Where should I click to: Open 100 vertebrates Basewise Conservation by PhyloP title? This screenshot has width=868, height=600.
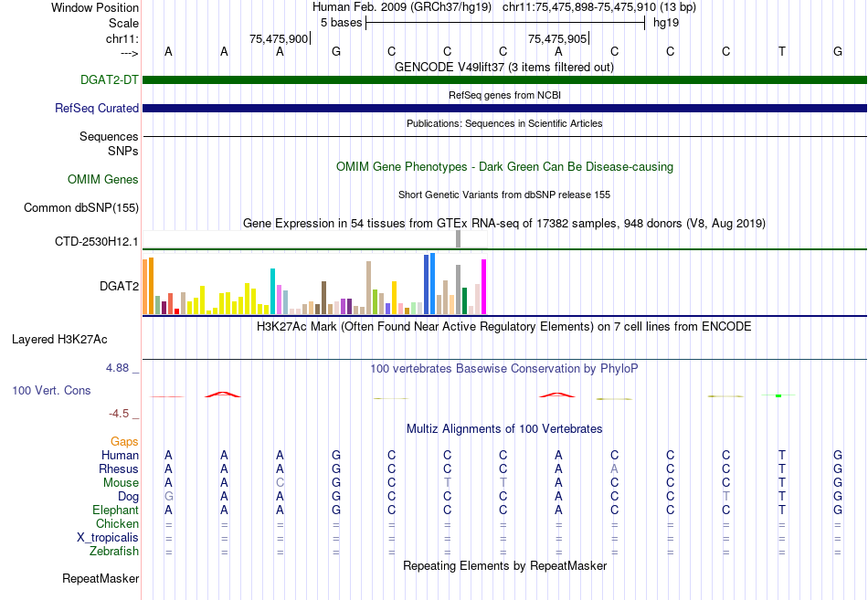tap(504, 369)
